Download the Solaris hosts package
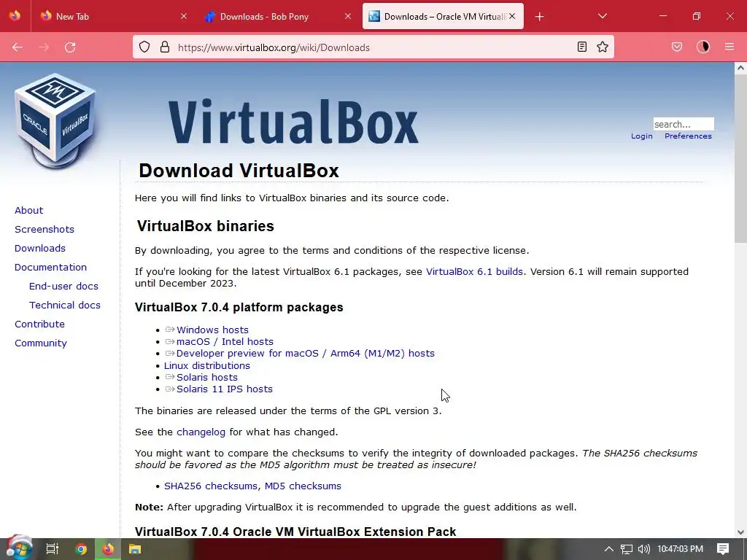The height and width of the screenshot is (560, 747). tap(206, 377)
